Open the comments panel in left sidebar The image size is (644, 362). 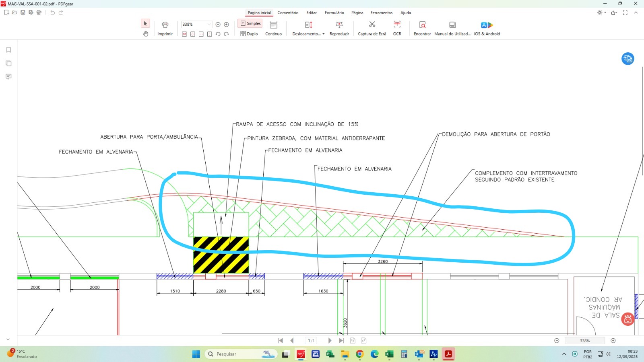point(8,76)
